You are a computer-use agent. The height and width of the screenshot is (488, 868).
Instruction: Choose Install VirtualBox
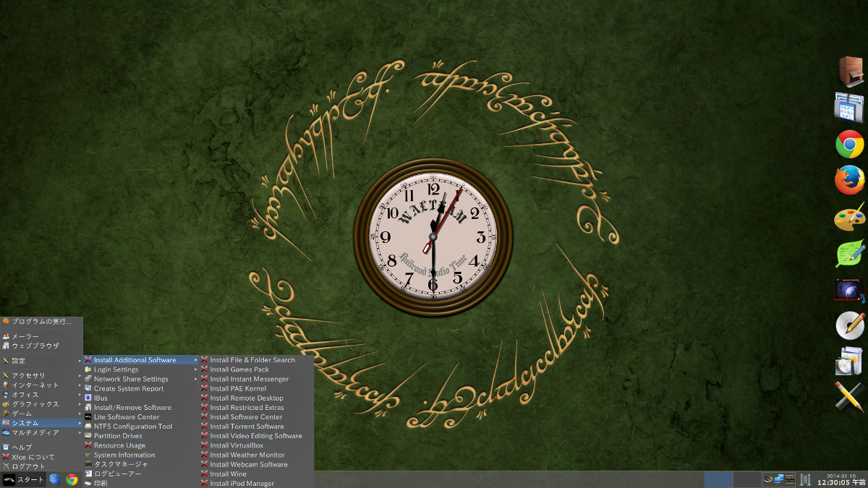coord(257,445)
